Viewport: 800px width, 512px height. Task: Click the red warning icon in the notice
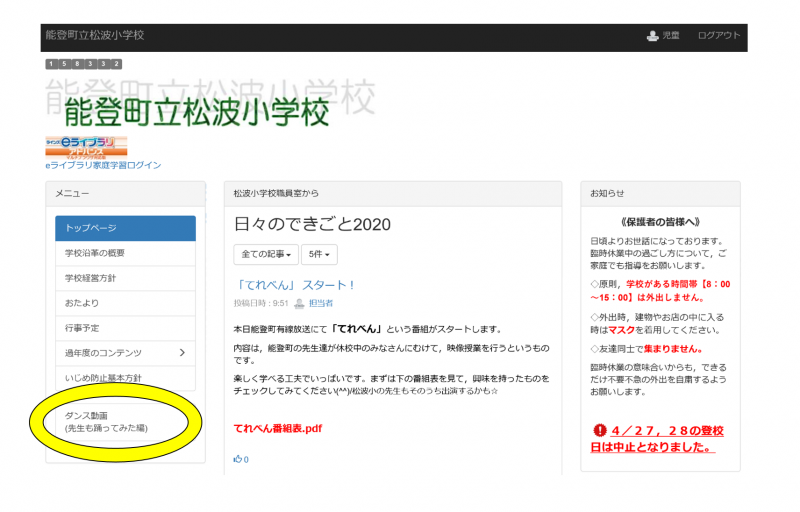tap(600, 431)
